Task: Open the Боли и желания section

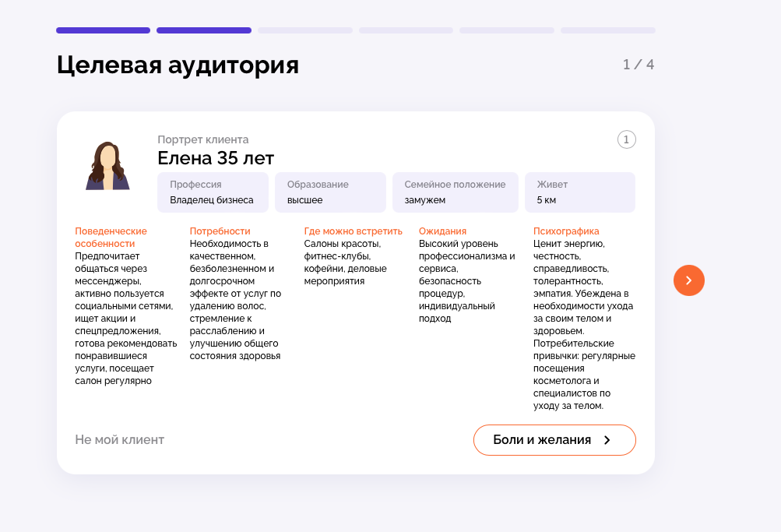Action: pos(554,440)
